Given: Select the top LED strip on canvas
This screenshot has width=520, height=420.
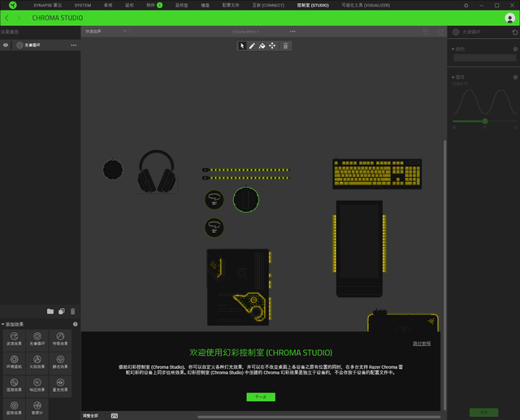Looking at the screenshot, I should point(245,170).
